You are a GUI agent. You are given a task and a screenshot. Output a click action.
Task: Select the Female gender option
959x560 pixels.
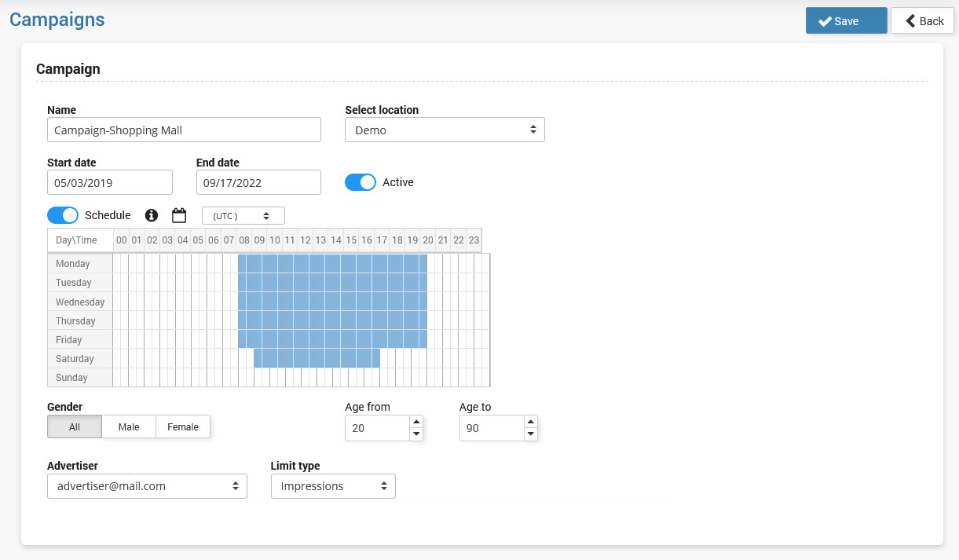[183, 426]
